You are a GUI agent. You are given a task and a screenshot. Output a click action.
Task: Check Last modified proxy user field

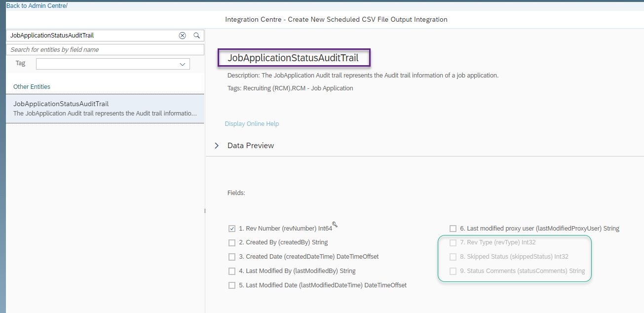click(453, 229)
